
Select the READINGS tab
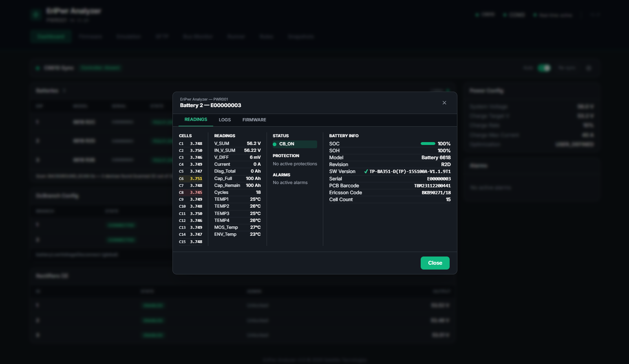click(x=196, y=120)
